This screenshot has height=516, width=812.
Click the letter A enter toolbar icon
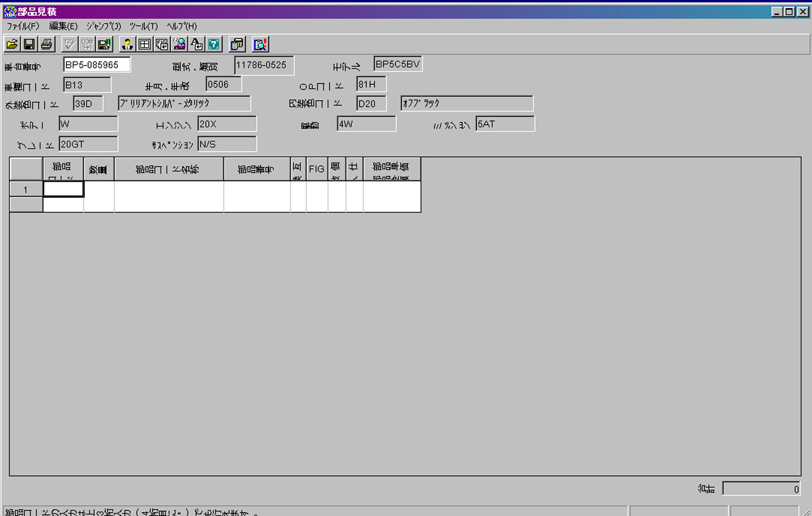(x=196, y=45)
